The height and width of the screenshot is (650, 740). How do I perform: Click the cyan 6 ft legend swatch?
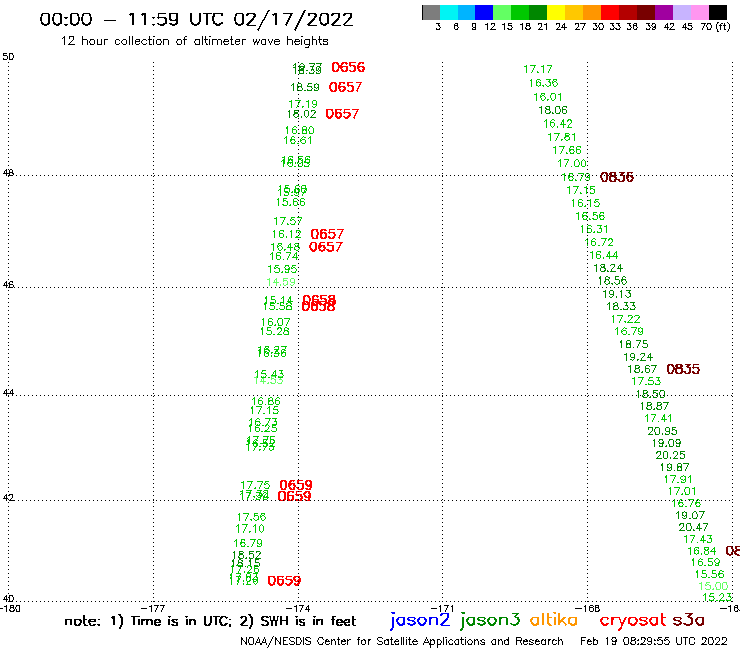tap(449, 12)
